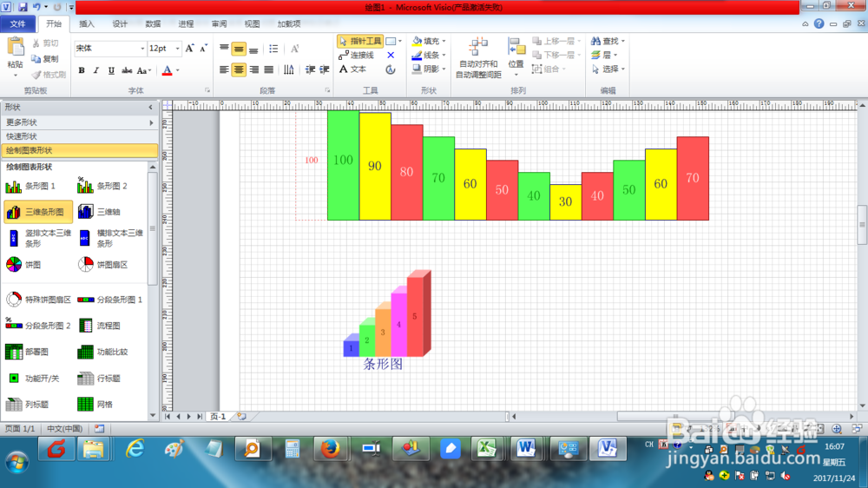Viewport: 868px width, 488px height.
Task: Select the 网格 shape
Action: (x=95, y=405)
